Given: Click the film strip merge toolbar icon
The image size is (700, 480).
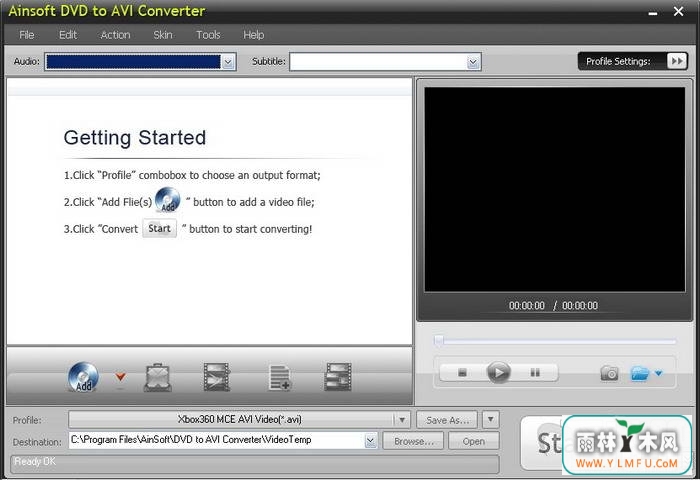Looking at the screenshot, I should point(338,377).
